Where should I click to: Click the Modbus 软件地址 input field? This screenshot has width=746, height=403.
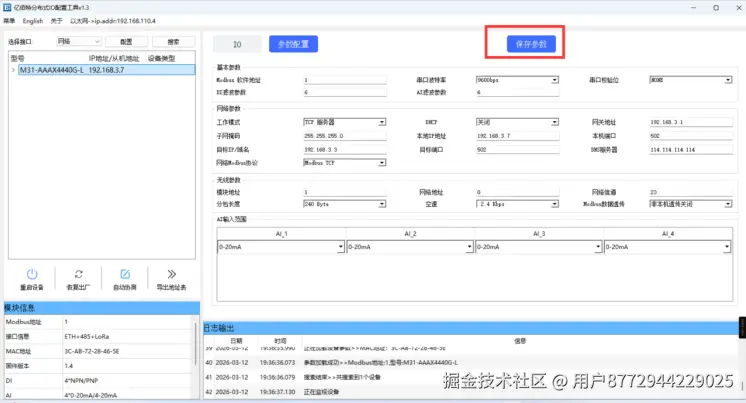(345, 80)
